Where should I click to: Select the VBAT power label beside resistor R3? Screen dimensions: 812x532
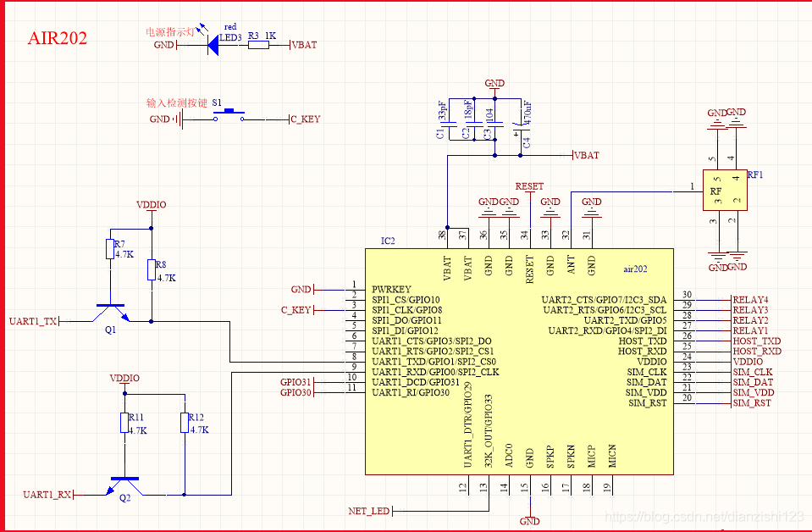click(305, 45)
